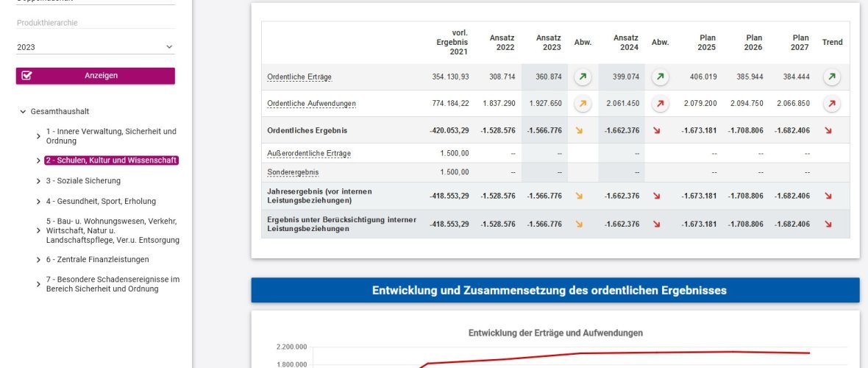Click green 2024 deviation arrow for Ordentliche Erträge

[660, 77]
